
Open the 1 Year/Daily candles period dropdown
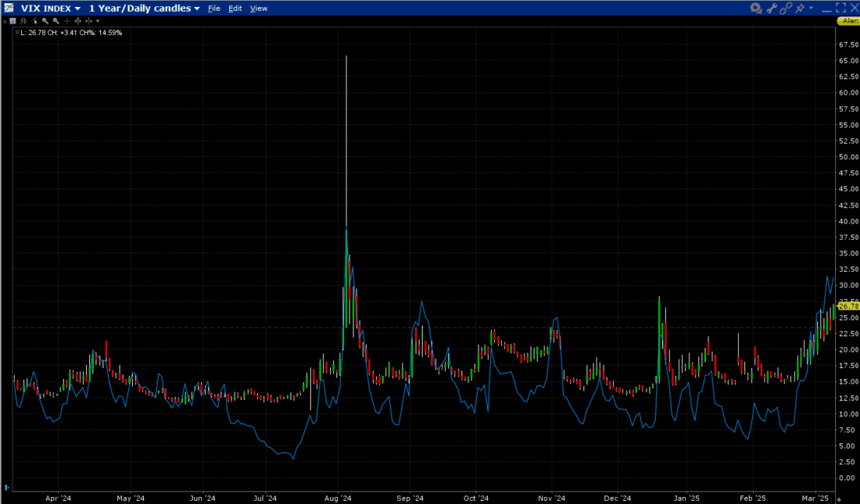tap(145, 9)
